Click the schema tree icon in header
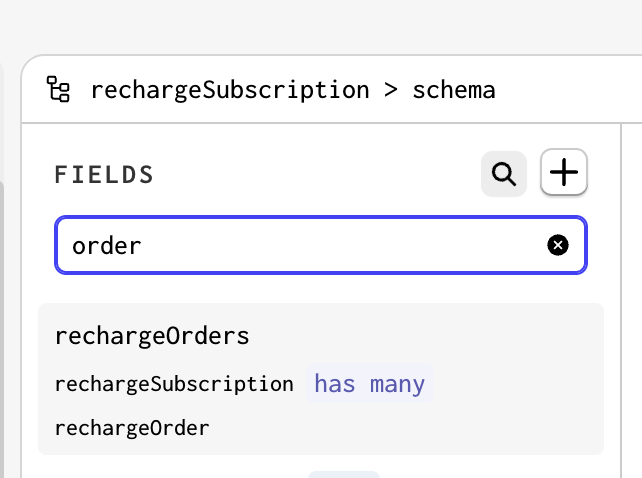The height and width of the screenshot is (478, 642). click(x=58, y=89)
